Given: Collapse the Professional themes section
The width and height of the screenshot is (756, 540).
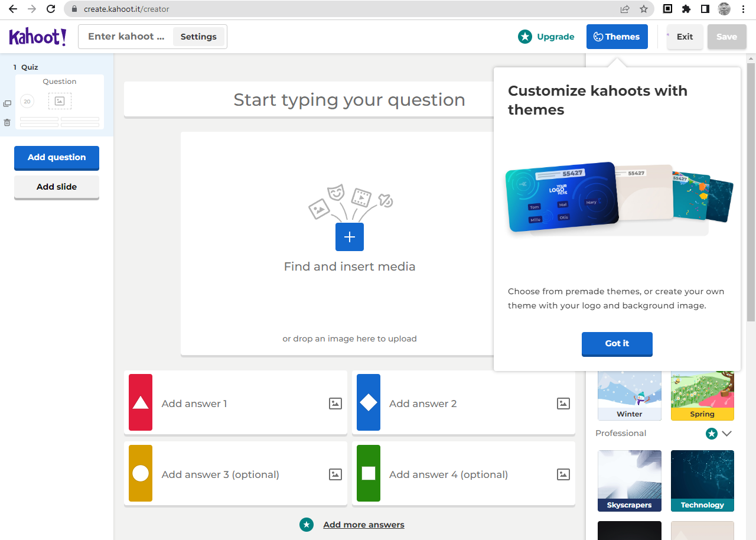Looking at the screenshot, I should point(726,434).
